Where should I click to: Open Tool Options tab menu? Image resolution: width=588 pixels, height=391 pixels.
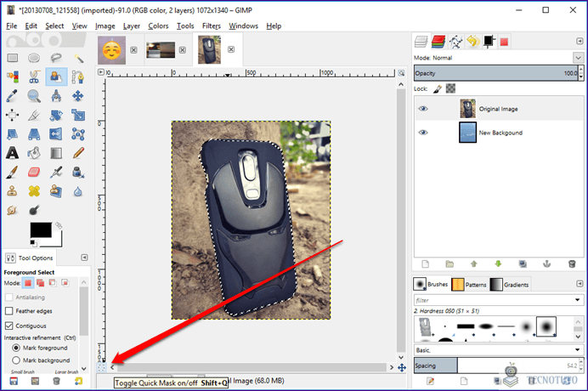pyautogui.click(x=84, y=258)
